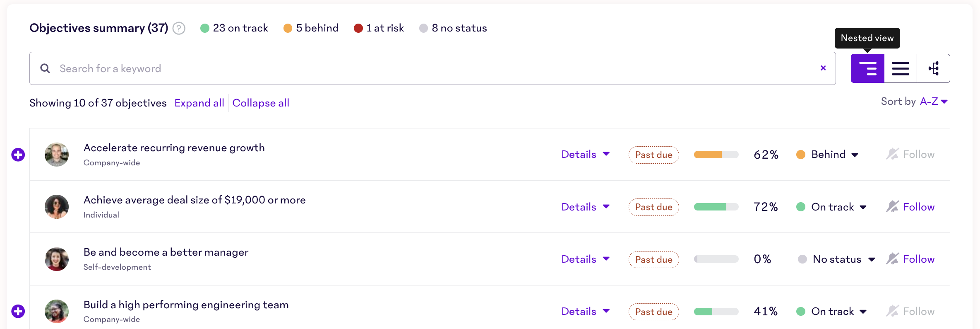Open the Objectives summary help tooltip
Screen dimensions: 980x329
(x=178, y=28)
